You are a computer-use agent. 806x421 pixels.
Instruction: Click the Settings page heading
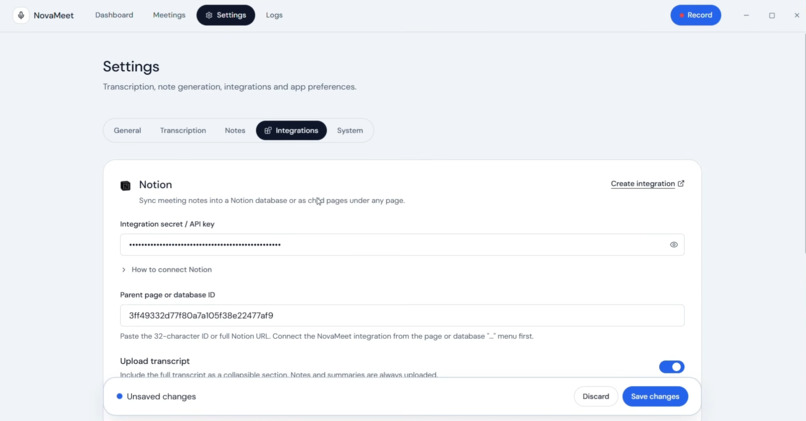[131, 66]
